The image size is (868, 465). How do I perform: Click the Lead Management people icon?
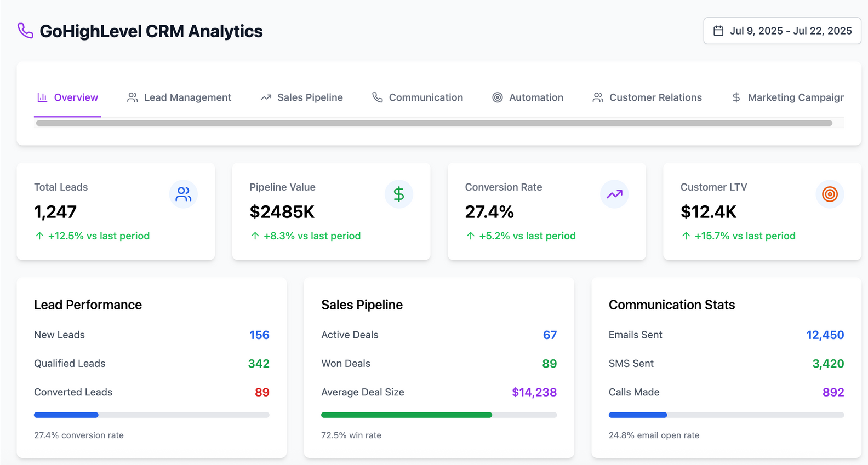point(132,97)
